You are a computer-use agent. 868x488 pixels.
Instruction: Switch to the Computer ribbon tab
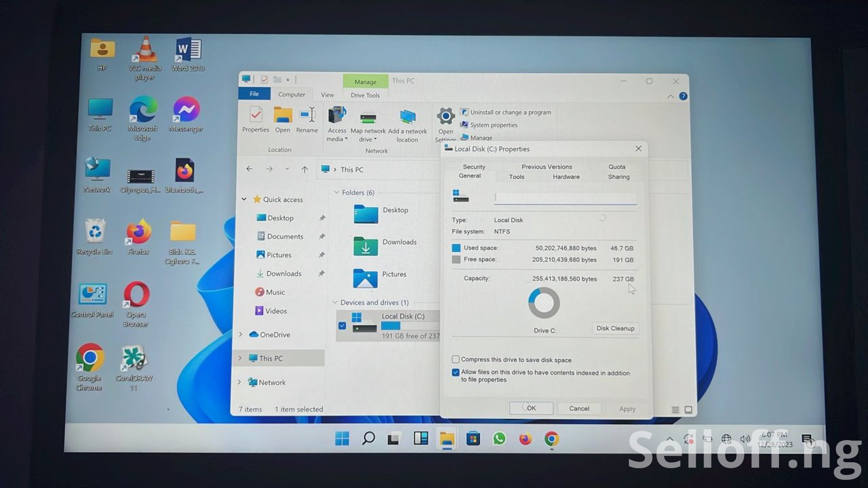click(292, 94)
